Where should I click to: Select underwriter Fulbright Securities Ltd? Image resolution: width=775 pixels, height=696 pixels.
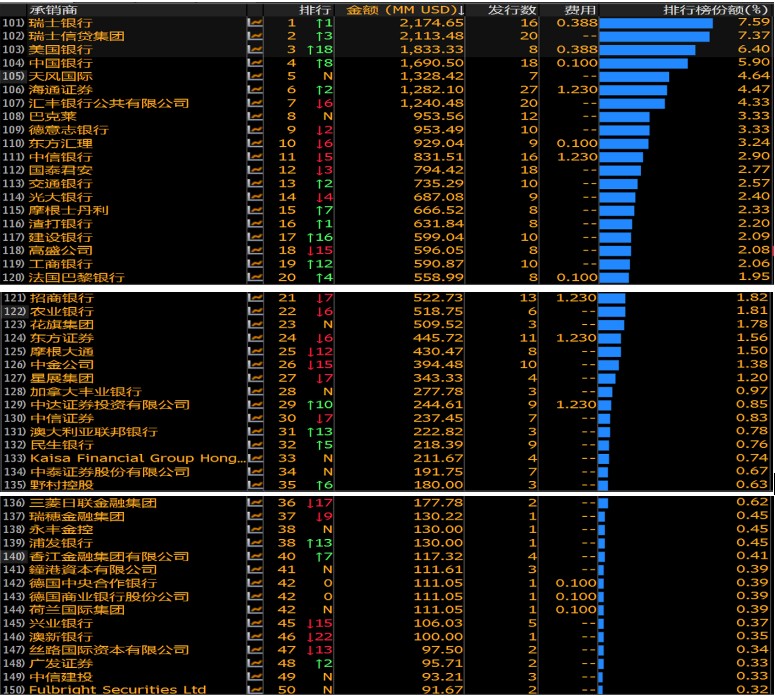coord(117,690)
